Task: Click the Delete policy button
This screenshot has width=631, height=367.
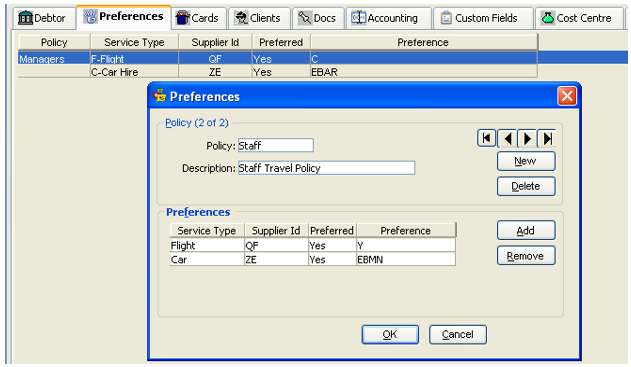Action: (526, 186)
